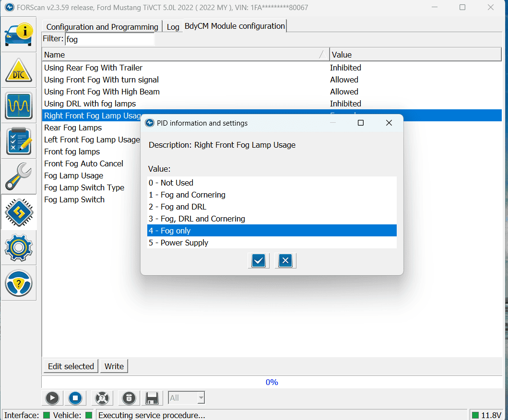Open the Settings gear section
Screen dimensions: 508x420
pyautogui.click(x=19, y=248)
